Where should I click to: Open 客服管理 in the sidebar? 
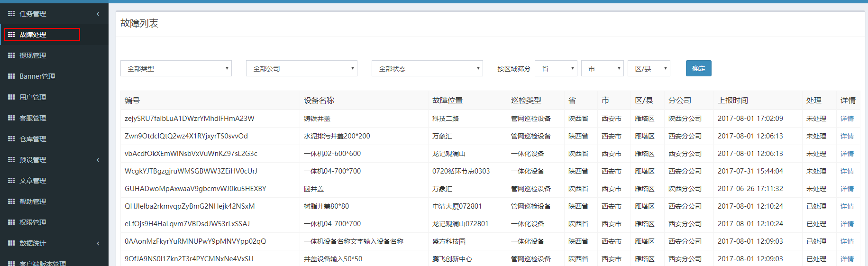[x=33, y=118]
